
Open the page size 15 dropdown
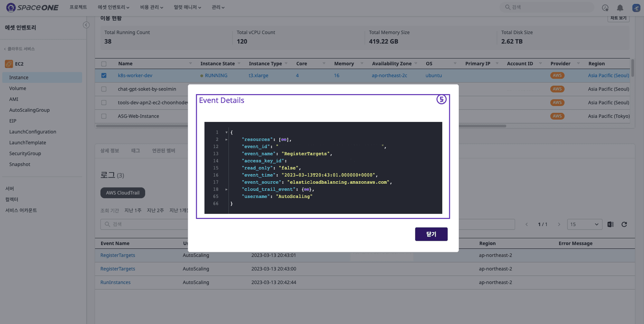[x=584, y=224]
